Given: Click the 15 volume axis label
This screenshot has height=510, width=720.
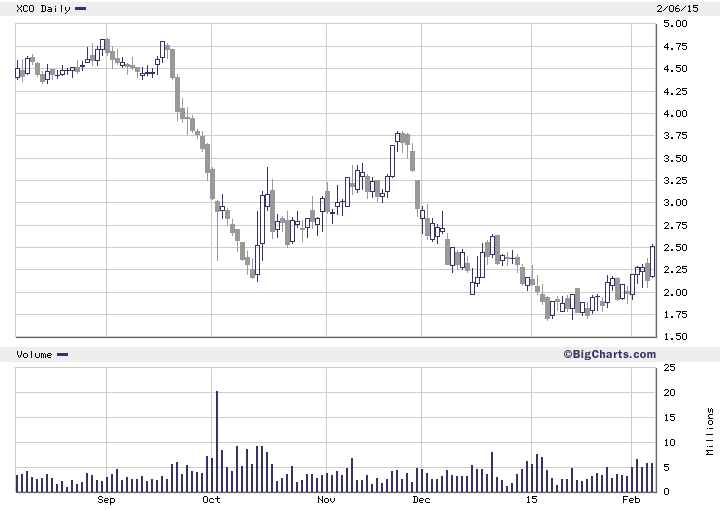Looking at the screenshot, I should (x=669, y=418).
